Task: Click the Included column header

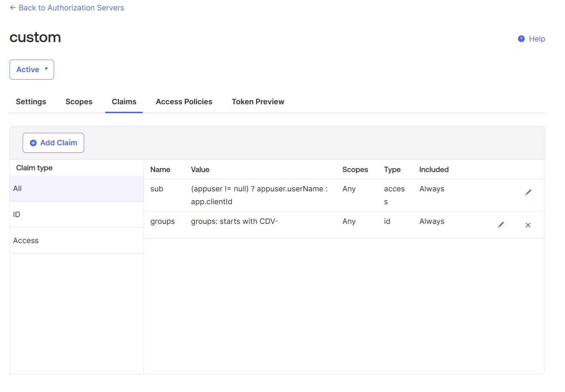Action: [x=434, y=170]
